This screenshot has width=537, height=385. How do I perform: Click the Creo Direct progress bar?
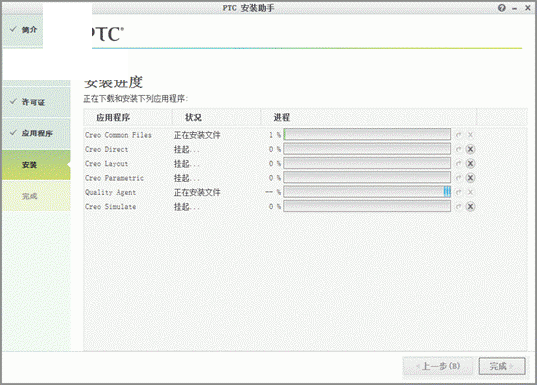pos(367,149)
